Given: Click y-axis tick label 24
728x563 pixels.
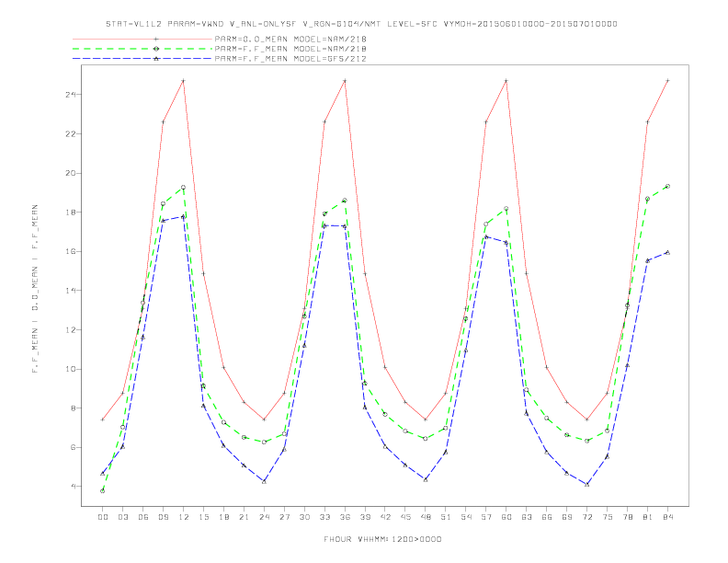Looking at the screenshot, I should click(71, 95).
